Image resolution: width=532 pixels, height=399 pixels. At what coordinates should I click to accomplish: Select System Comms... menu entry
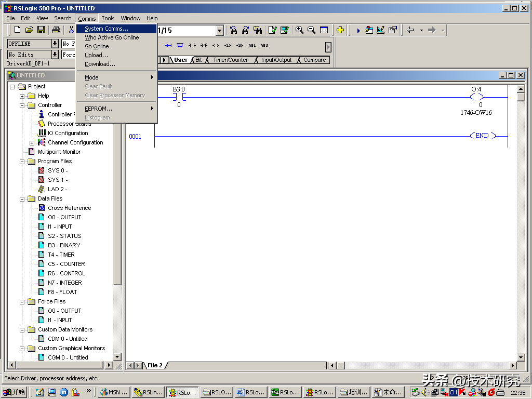point(107,29)
